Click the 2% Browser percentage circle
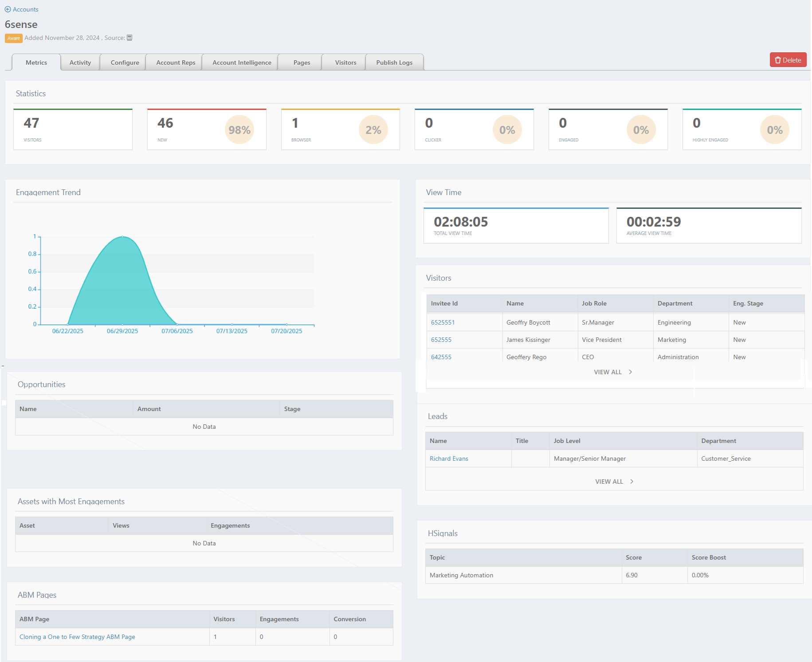This screenshot has width=812, height=662. click(373, 130)
